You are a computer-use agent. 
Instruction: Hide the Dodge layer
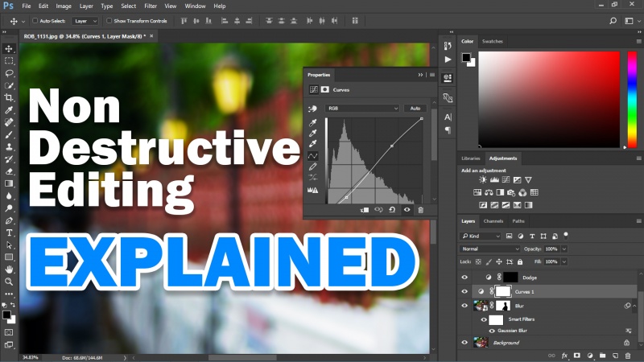464,278
